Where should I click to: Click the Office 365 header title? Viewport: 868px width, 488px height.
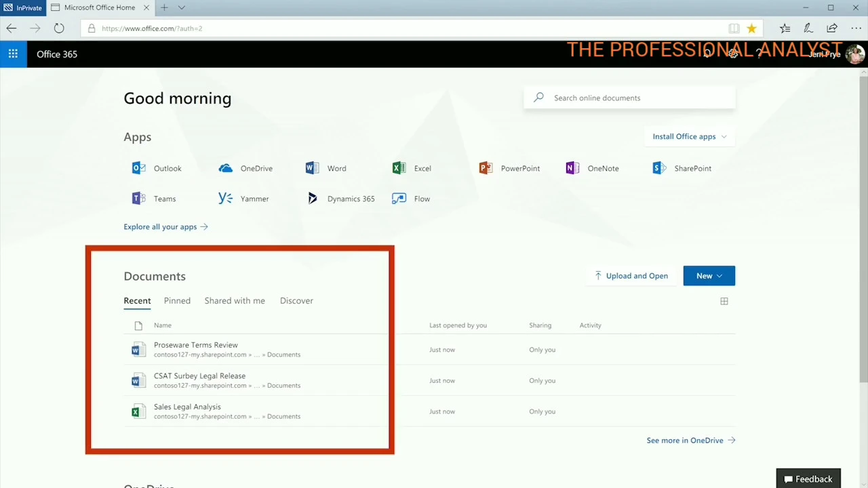(57, 54)
